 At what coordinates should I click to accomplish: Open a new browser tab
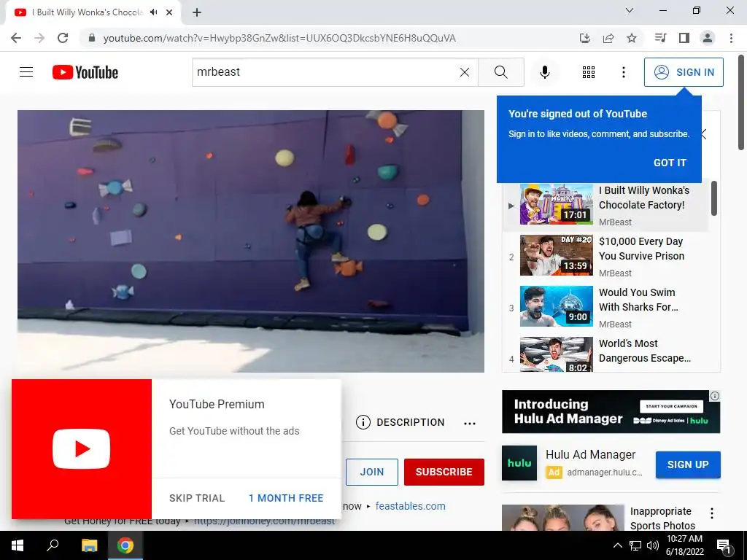(197, 12)
